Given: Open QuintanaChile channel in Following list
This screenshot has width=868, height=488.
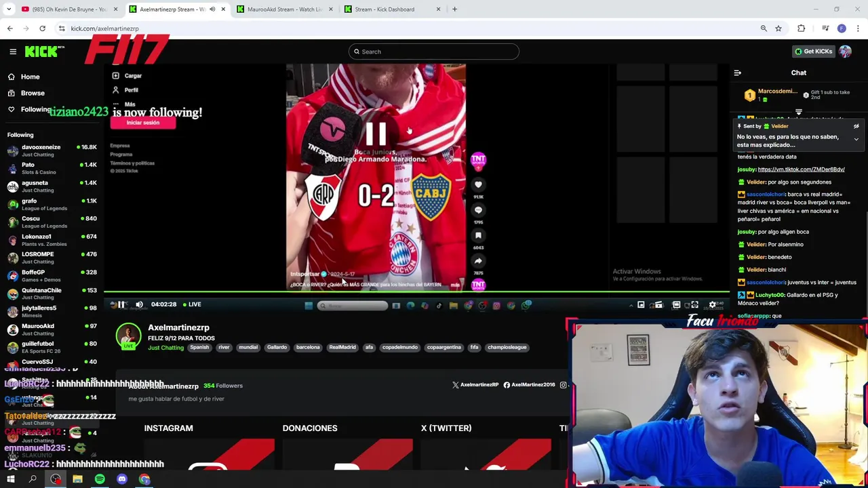Looking at the screenshot, I should point(52,293).
